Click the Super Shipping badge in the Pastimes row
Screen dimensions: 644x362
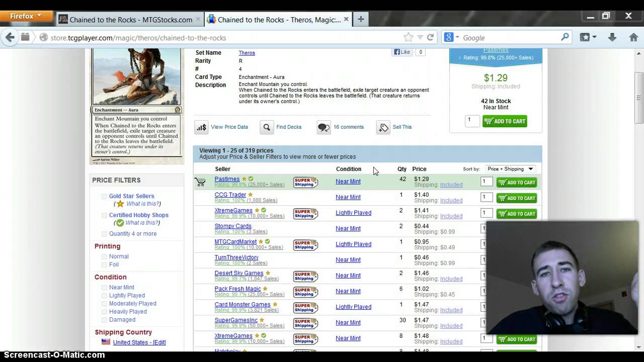(305, 182)
